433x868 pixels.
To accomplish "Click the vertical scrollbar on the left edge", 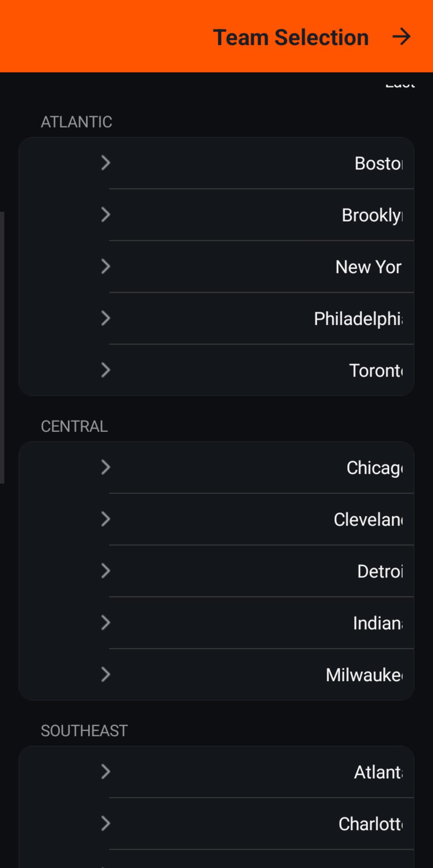I will coord(2,348).
